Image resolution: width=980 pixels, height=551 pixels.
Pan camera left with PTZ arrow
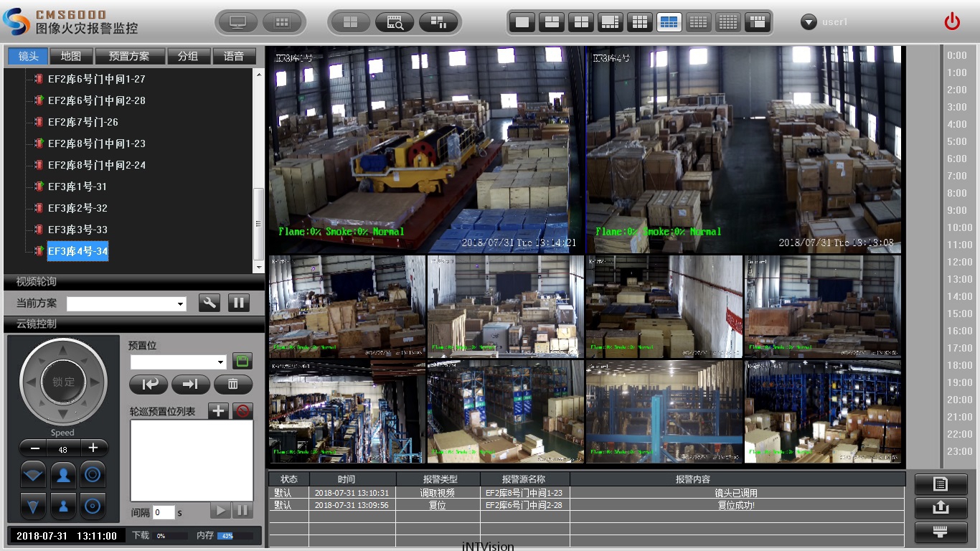point(31,382)
